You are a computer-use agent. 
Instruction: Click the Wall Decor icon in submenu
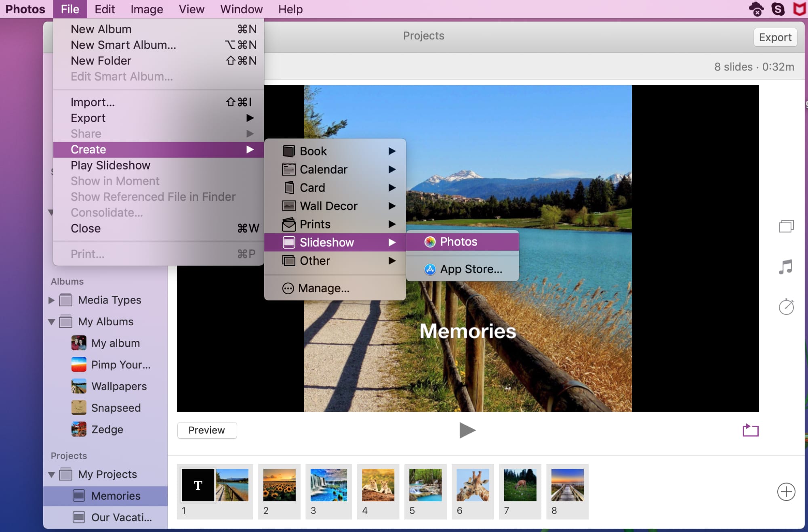(x=288, y=206)
